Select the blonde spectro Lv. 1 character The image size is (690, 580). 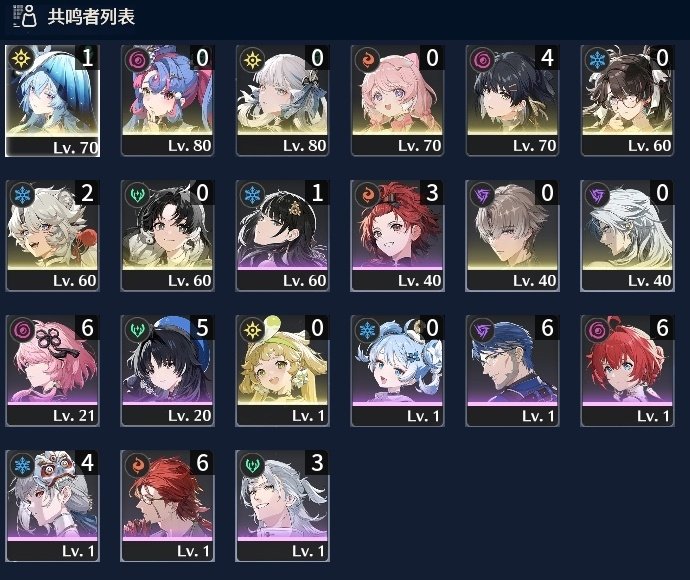(283, 371)
